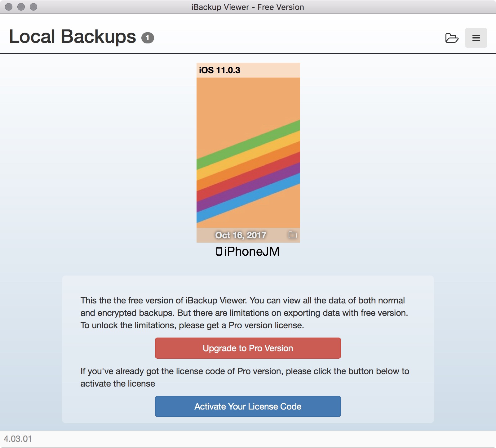496x448 pixels.
Task: Click the iPhone device icon beside iPhoneJM
Action: click(x=219, y=251)
